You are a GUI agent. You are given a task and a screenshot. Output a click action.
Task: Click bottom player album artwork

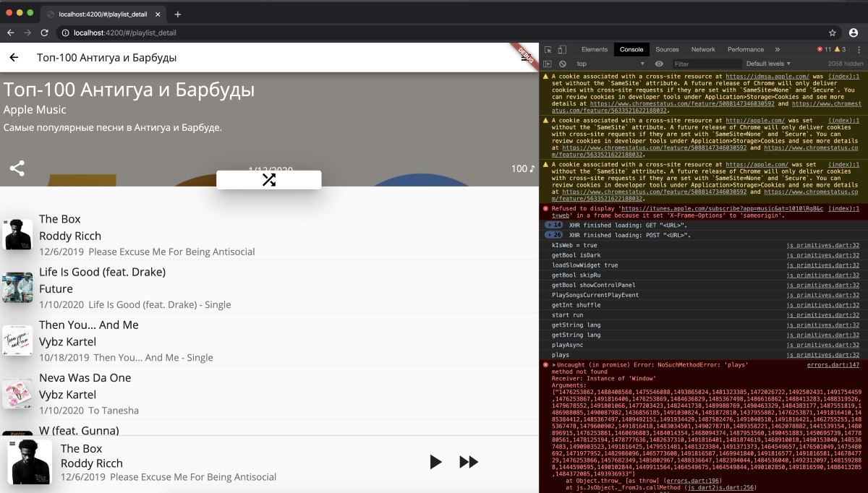click(30, 462)
